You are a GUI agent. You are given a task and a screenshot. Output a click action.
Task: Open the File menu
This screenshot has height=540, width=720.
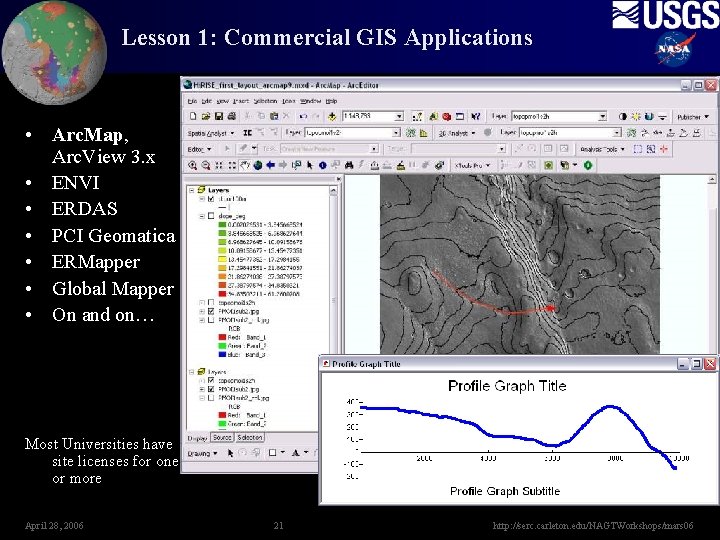click(192, 101)
